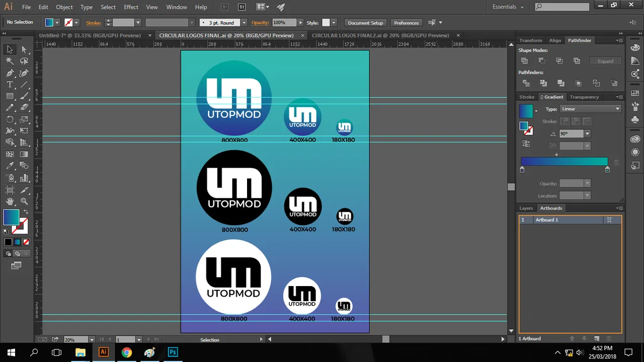This screenshot has height=362, width=644.
Task: Switch to the Transparency tab
Action: coord(584,97)
